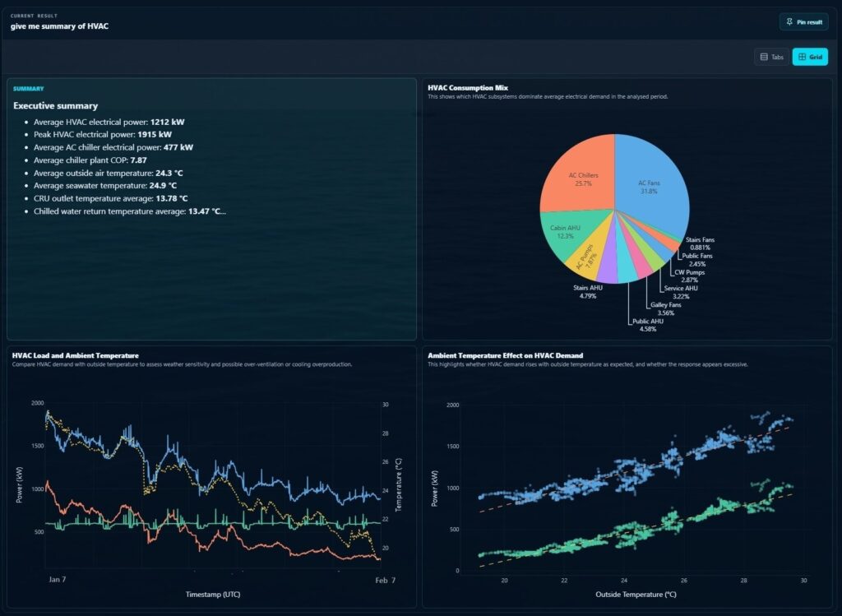Click the Jan 7 timestamp axis label

[x=57, y=580]
